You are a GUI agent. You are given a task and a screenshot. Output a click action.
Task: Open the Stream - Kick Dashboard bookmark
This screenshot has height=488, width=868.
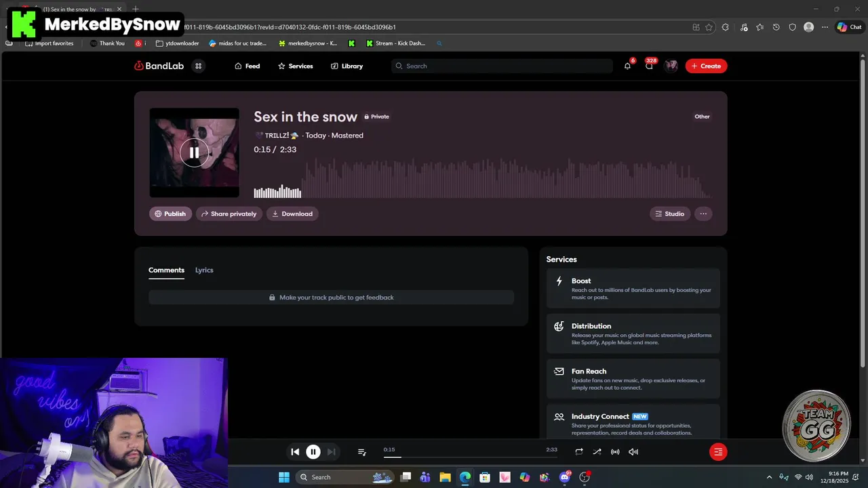tap(396, 43)
